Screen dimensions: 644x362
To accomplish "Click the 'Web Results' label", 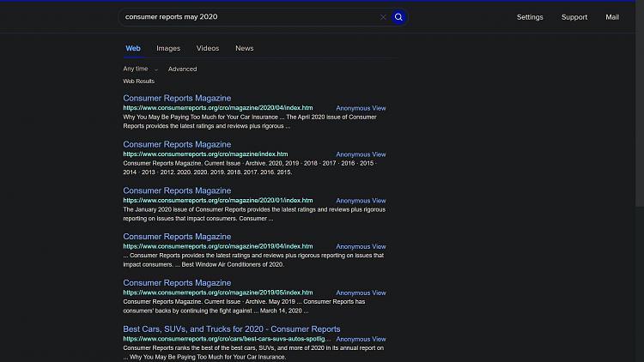I will pos(139,81).
